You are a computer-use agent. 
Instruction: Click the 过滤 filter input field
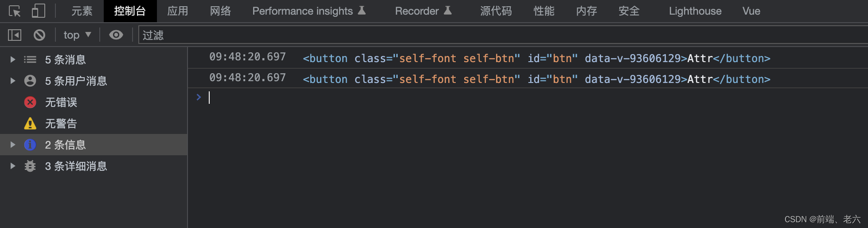coord(503,35)
